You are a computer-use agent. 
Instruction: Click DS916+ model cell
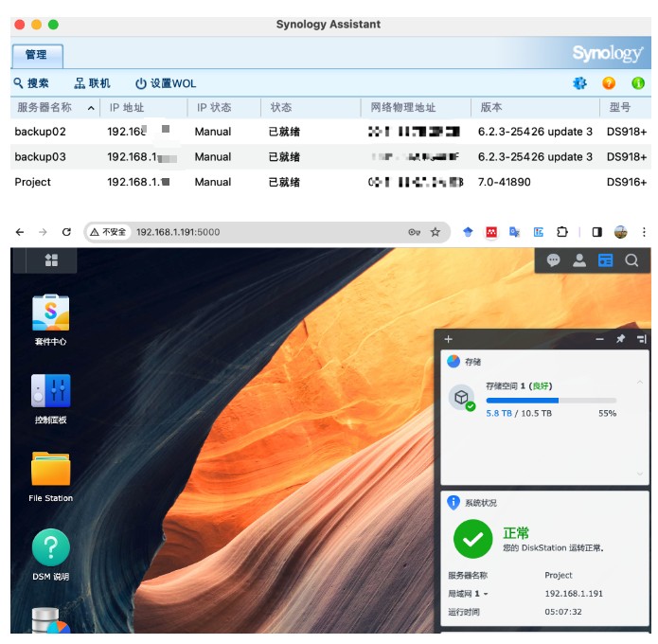click(x=626, y=182)
